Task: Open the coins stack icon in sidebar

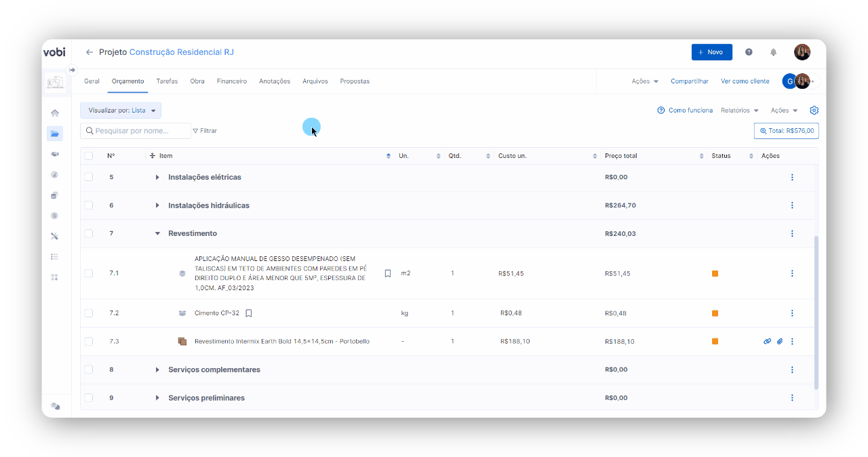Action: (x=55, y=195)
